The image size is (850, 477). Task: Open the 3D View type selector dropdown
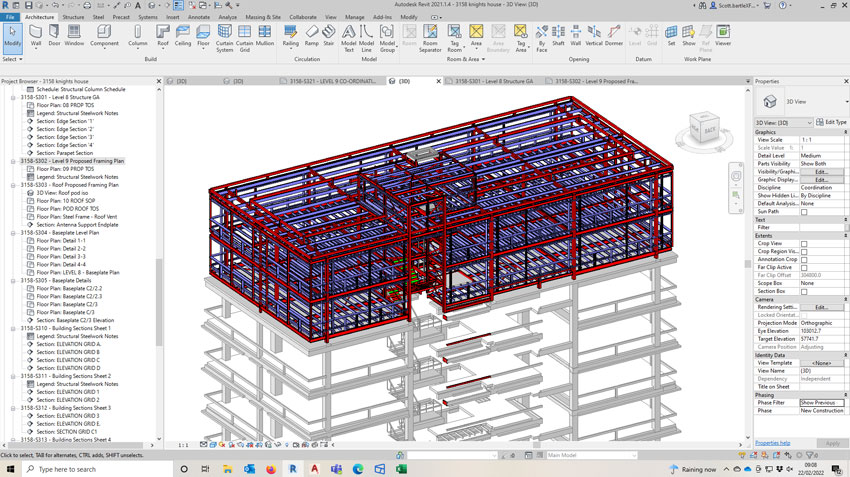tap(800, 101)
